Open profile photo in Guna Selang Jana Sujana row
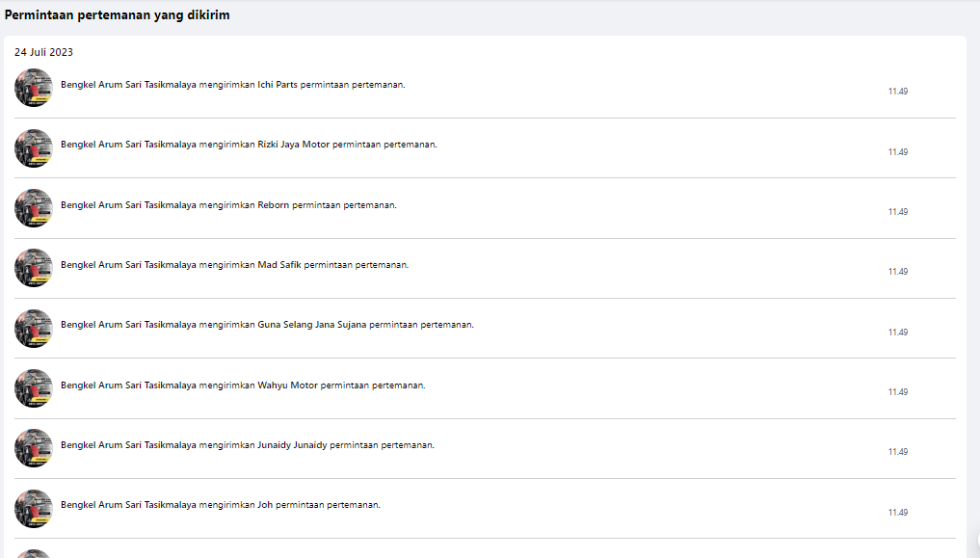980x558 pixels. tap(34, 329)
